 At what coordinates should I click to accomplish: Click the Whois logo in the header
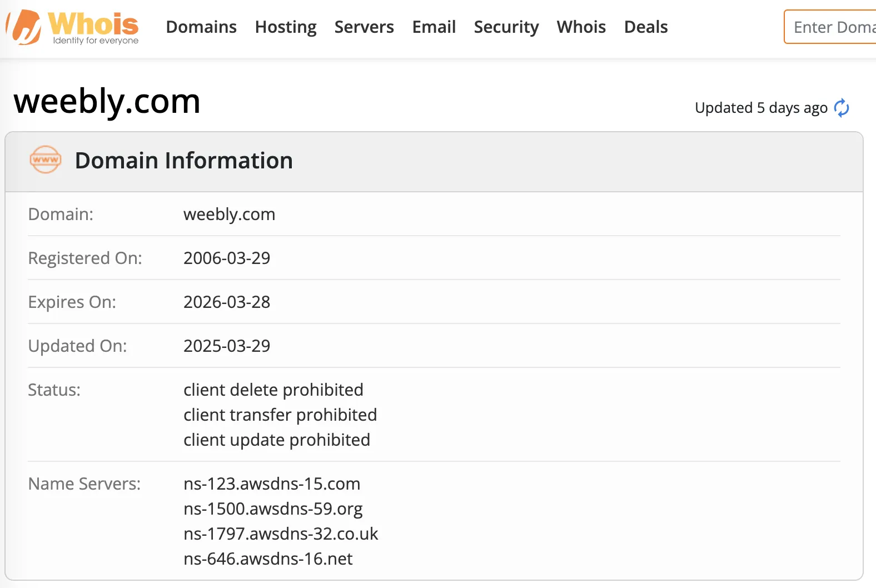click(72, 27)
